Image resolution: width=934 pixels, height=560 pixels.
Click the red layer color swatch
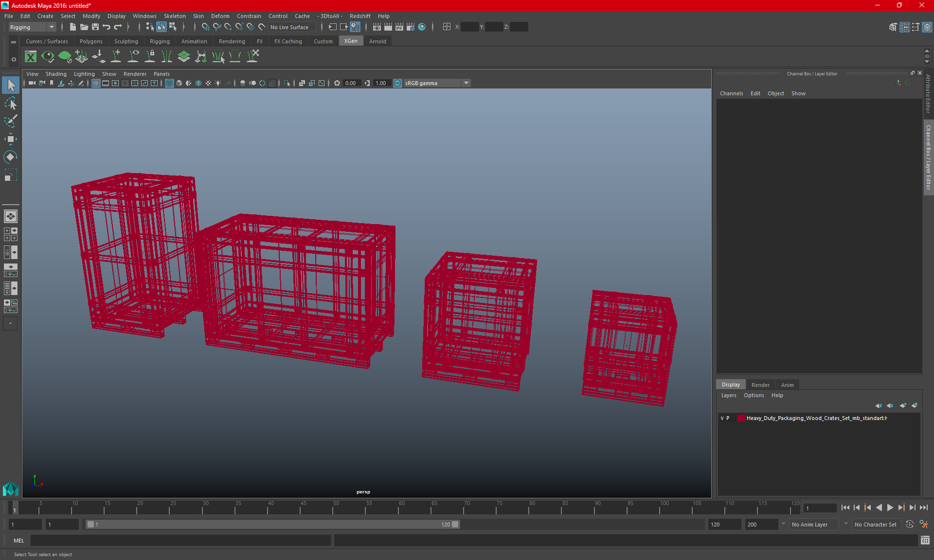(741, 418)
